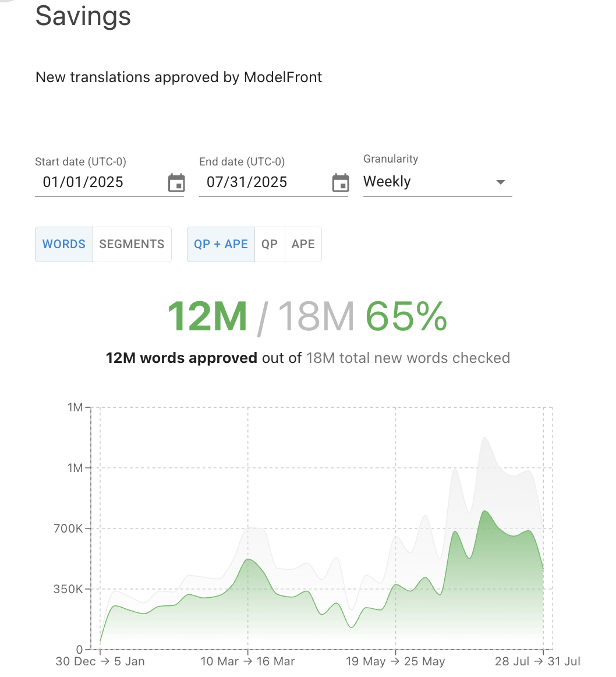
Task: Toggle WORDS mode on
Action: [64, 244]
